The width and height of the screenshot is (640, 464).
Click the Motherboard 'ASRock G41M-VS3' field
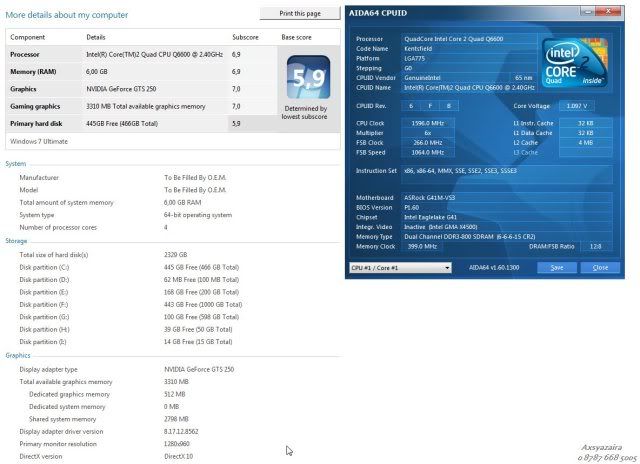pos(507,198)
